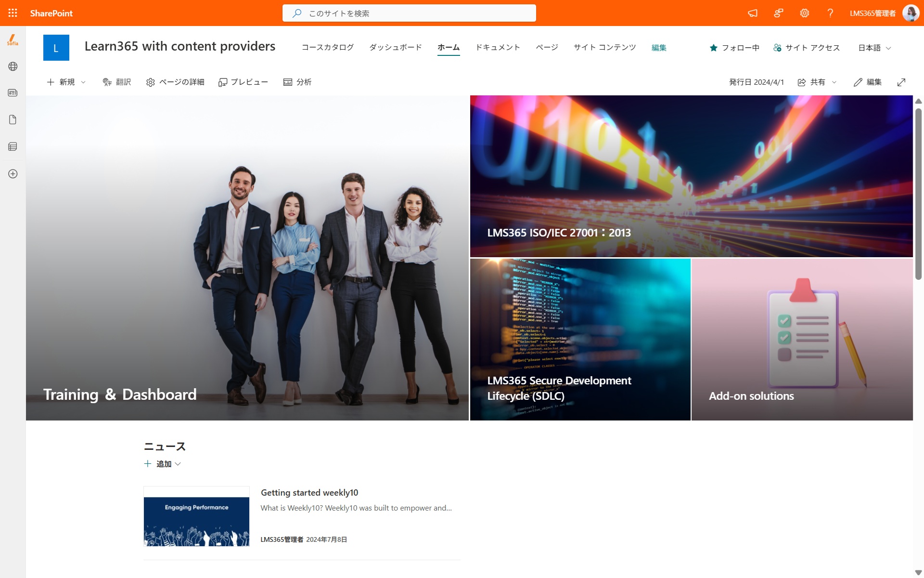Open ページの詳細 page details
This screenshot has height=578, width=924.
tap(175, 82)
